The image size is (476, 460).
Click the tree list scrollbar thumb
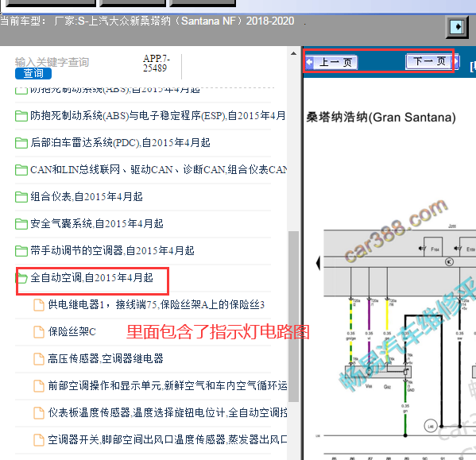point(293,316)
